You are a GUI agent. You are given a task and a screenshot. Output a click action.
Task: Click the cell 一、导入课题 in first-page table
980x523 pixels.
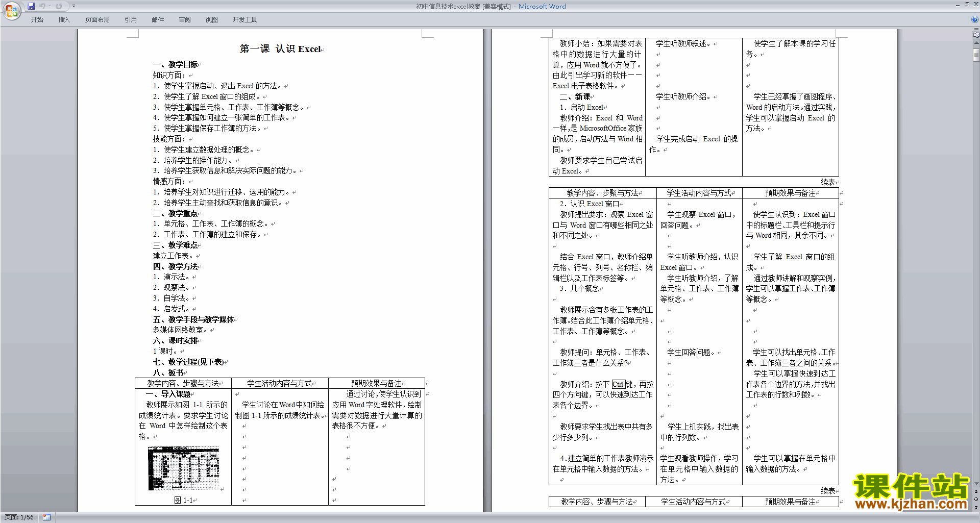[168, 394]
